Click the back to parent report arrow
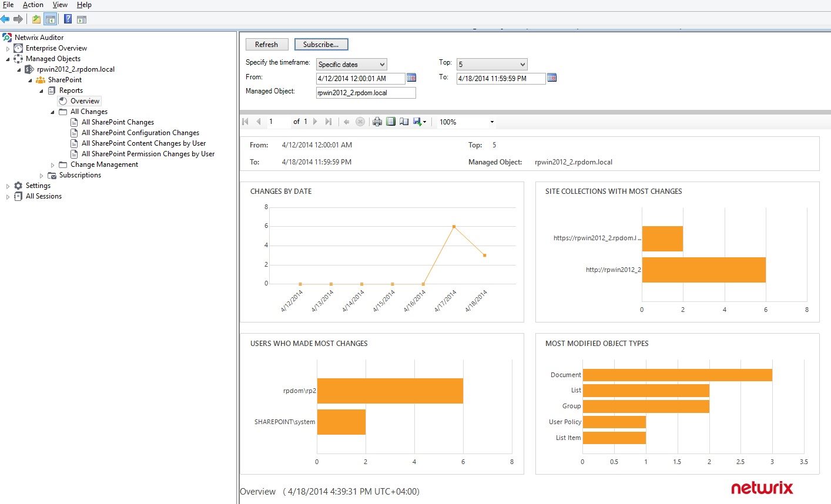 [x=347, y=122]
